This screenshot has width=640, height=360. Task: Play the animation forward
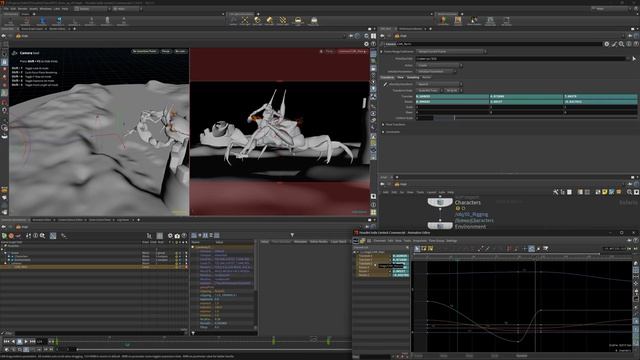[26, 341]
